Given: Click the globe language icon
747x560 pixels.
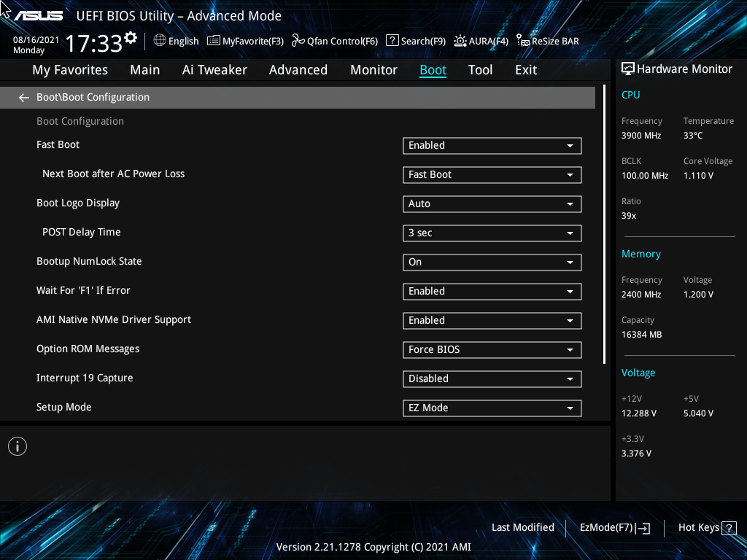Looking at the screenshot, I should [160, 41].
